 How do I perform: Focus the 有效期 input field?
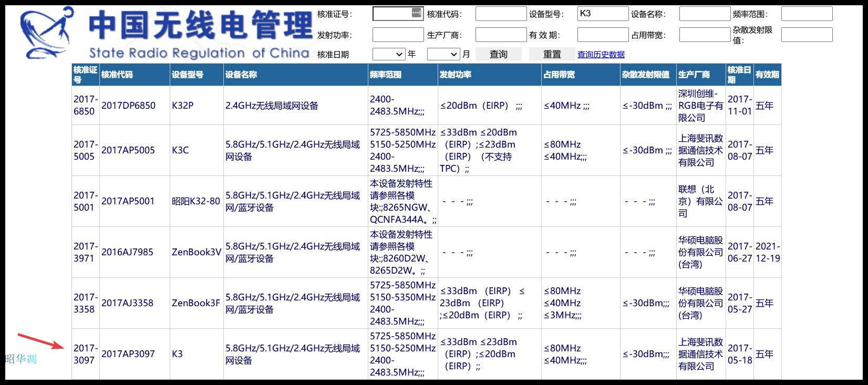click(x=603, y=35)
